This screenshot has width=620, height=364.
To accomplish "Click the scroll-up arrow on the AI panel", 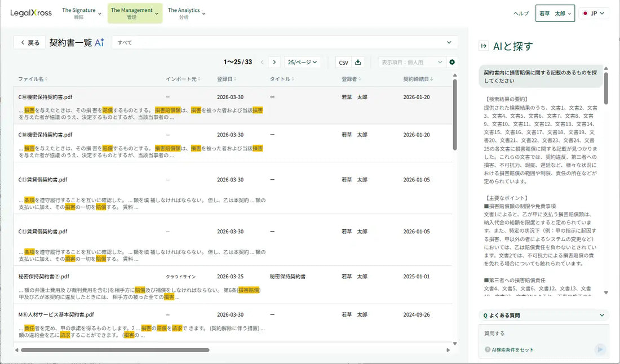I will point(607,69).
